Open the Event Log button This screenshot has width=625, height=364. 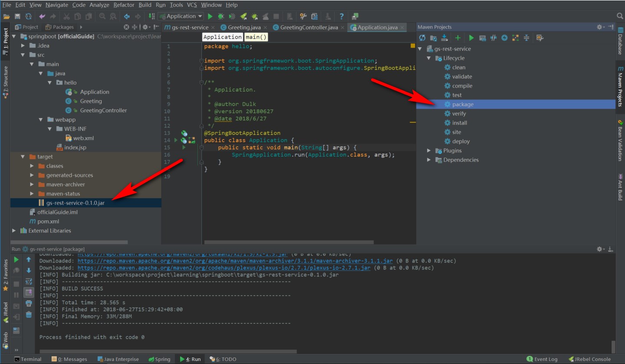pyautogui.click(x=542, y=359)
